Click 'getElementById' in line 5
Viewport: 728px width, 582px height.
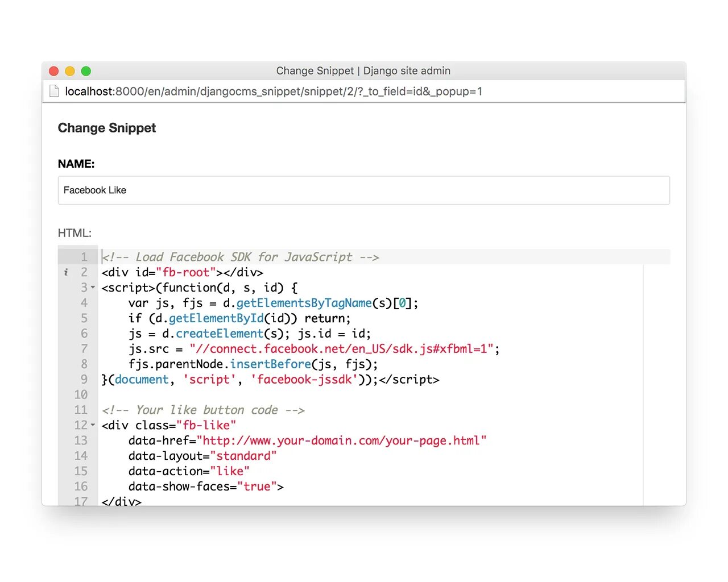point(217,318)
